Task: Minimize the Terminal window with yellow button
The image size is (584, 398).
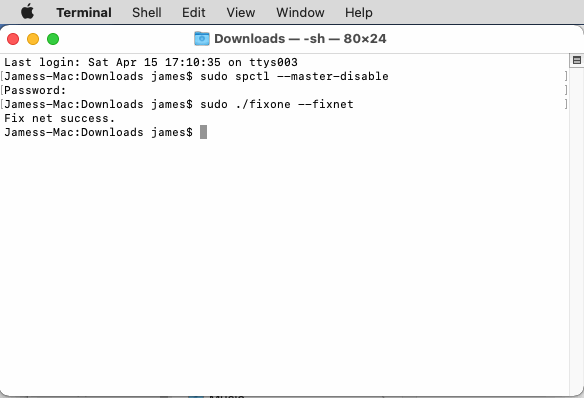Action: (33, 39)
